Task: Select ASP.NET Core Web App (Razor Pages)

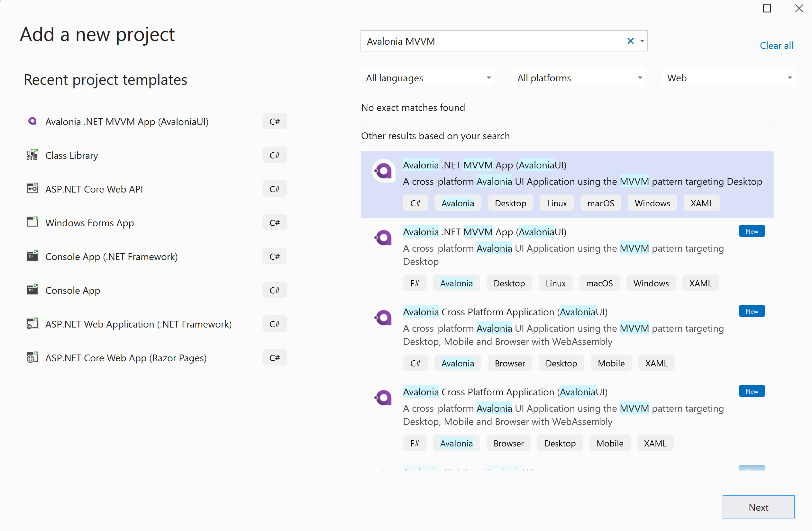Action: 156,358
